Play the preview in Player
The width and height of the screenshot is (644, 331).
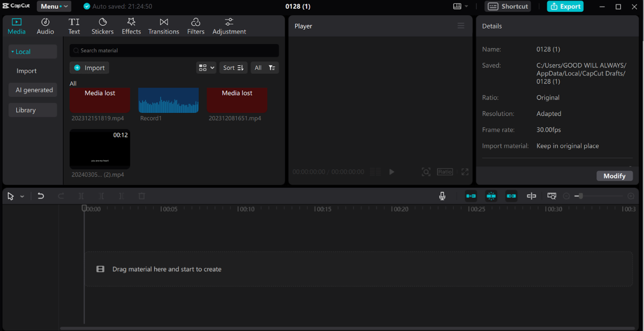[392, 172]
